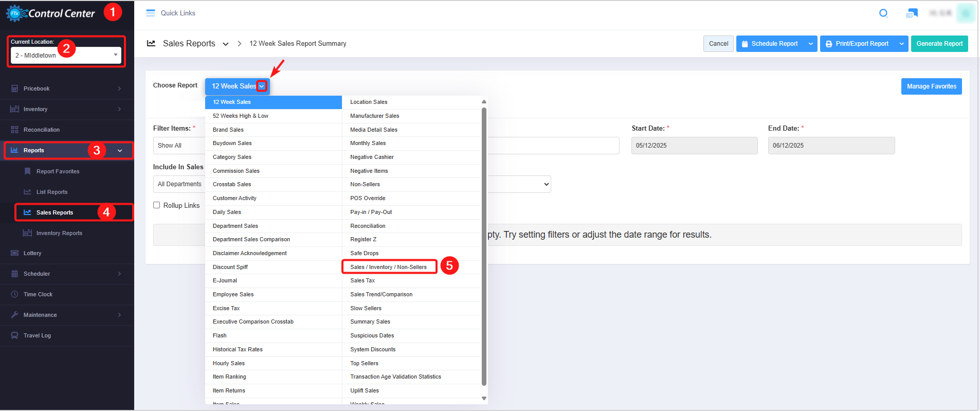This screenshot has height=411, width=980.
Task: Enable the Rollup Links checkbox
Action: [x=157, y=205]
